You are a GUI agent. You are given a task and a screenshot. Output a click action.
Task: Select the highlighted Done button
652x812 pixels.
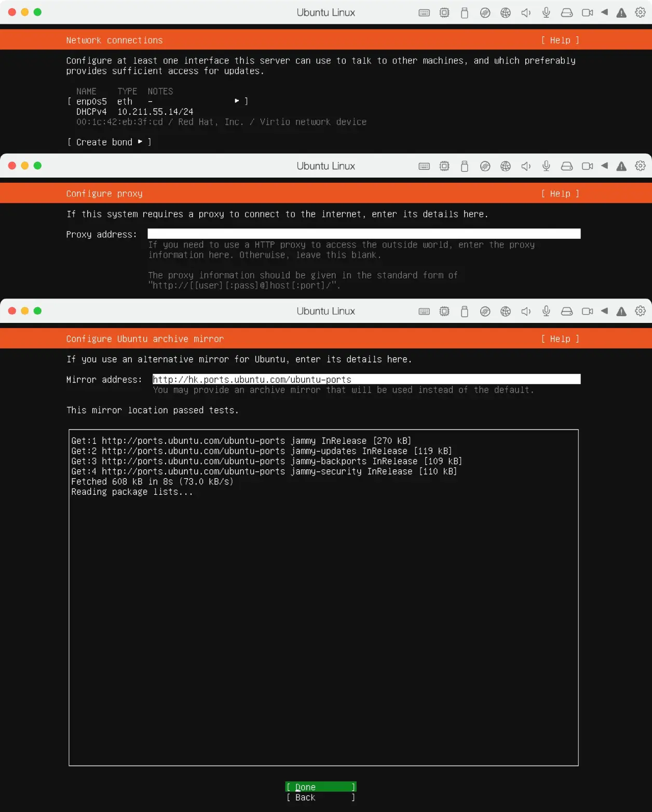pyautogui.click(x=321, y=787)
